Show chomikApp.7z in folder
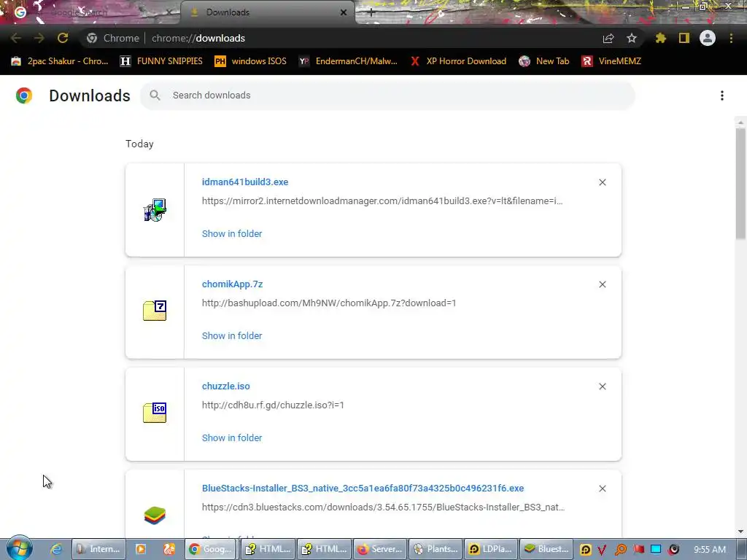Screen dimensions: 747x560 (x=232, y=335)
